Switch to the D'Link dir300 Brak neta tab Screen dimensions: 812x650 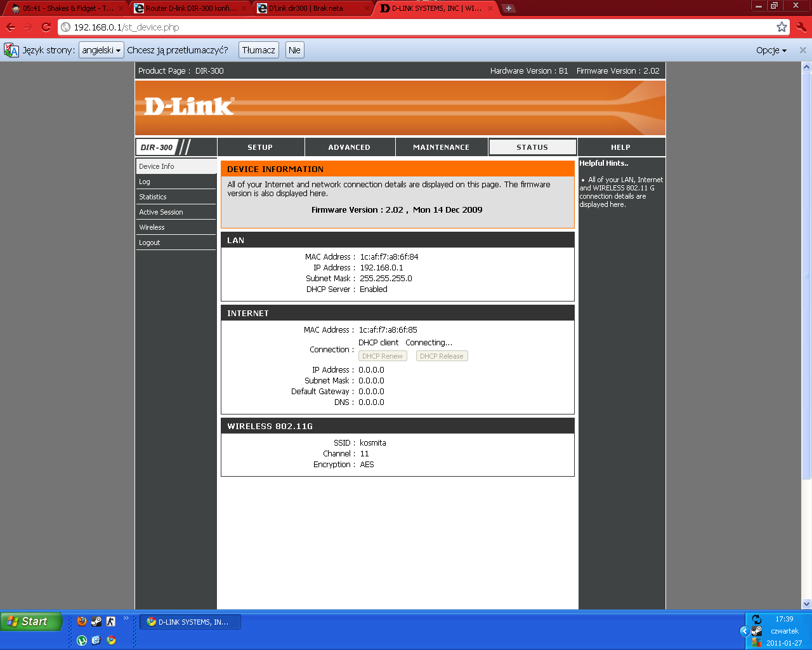point(312,8)
